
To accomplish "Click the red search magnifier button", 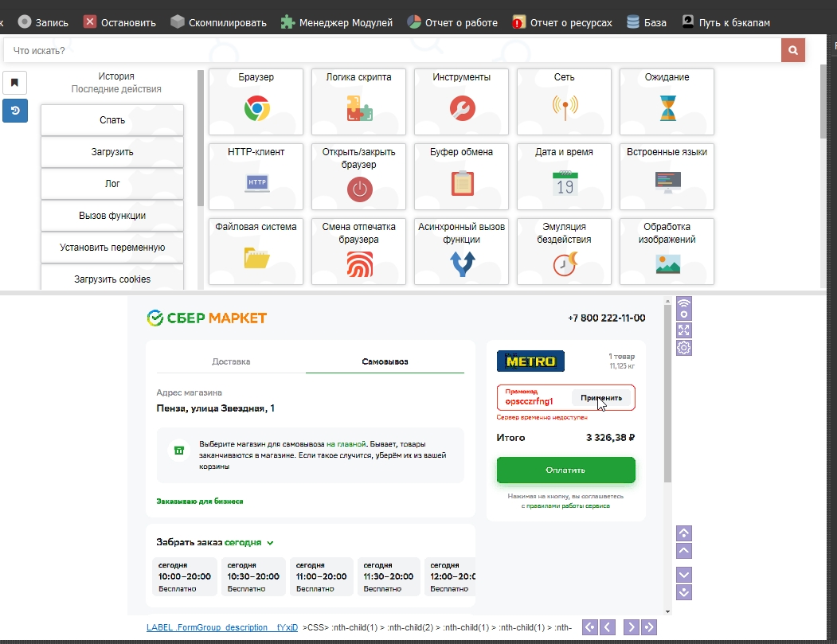I will (792, 50).
